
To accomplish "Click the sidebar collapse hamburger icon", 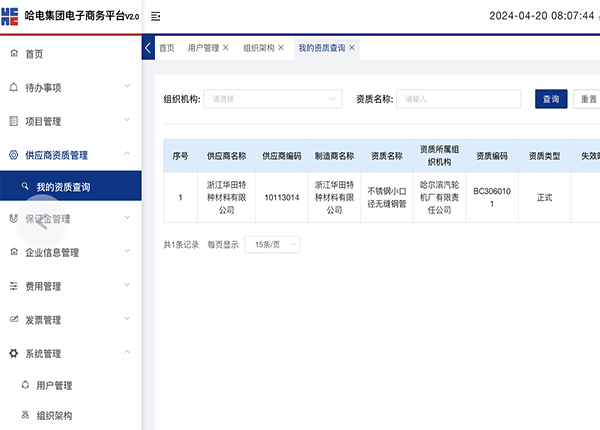I will [156, 16].
